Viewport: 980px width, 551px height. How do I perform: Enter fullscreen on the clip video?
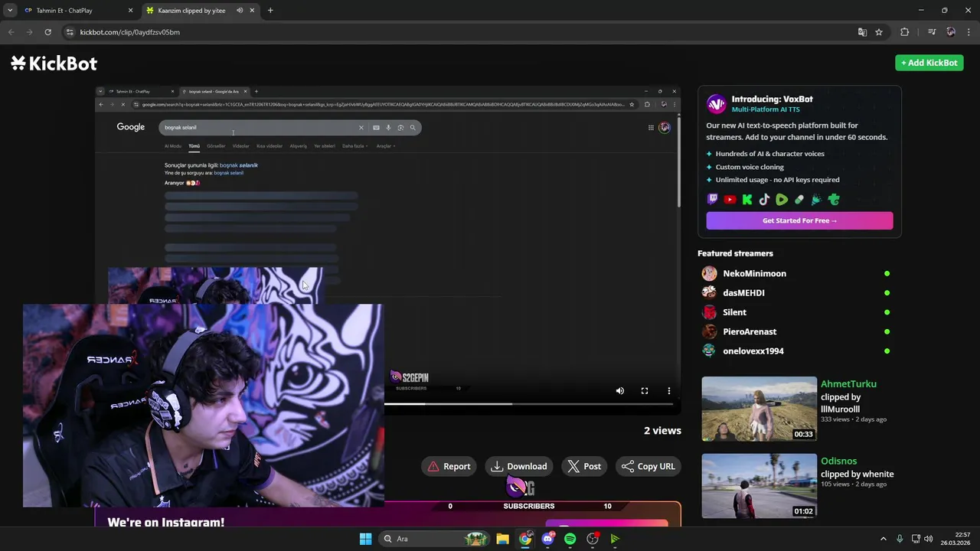(x=645, y=391)
